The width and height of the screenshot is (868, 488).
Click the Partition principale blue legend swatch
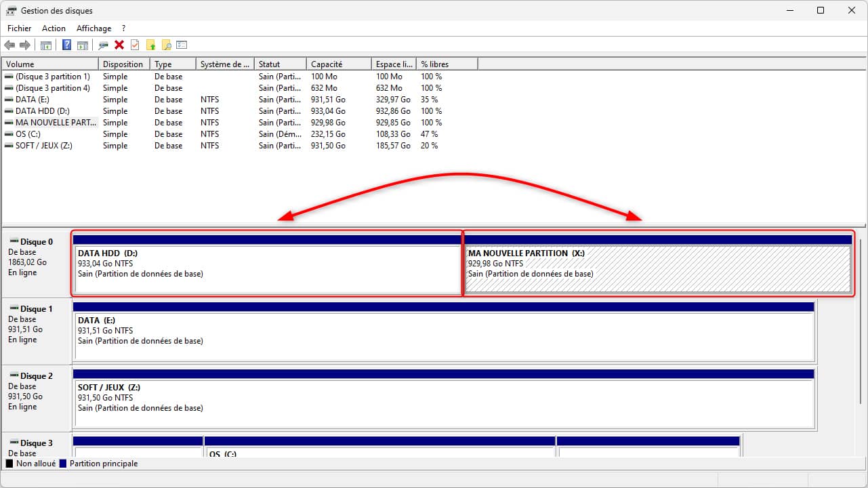(x=63, y=464)
